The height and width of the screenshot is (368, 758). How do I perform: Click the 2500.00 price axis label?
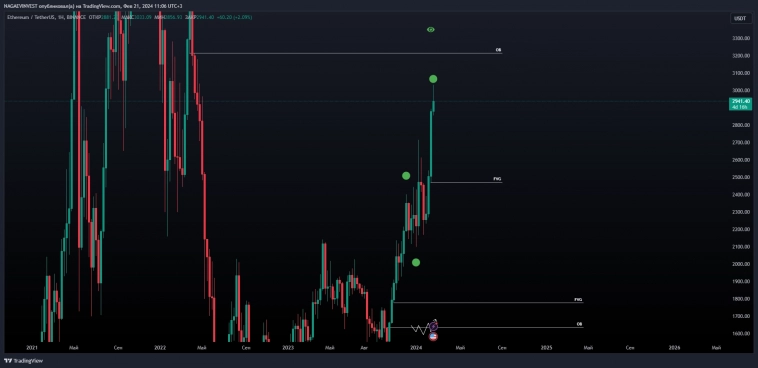[x=741, y=177]
